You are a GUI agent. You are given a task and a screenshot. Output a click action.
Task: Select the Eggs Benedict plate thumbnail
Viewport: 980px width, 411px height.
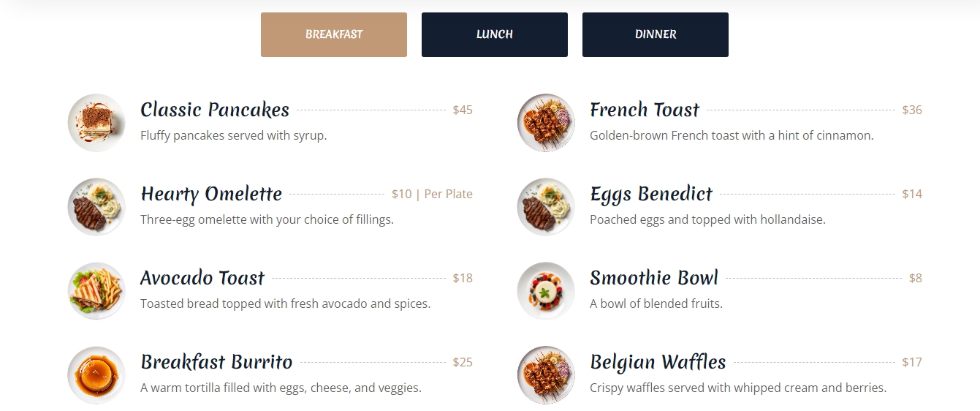click(x=546, y=207)
